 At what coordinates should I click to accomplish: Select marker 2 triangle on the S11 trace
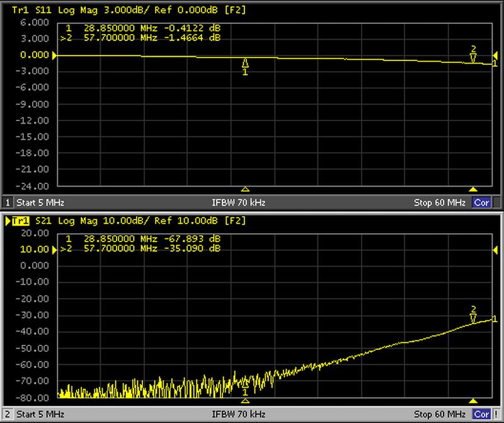point(473,57)
